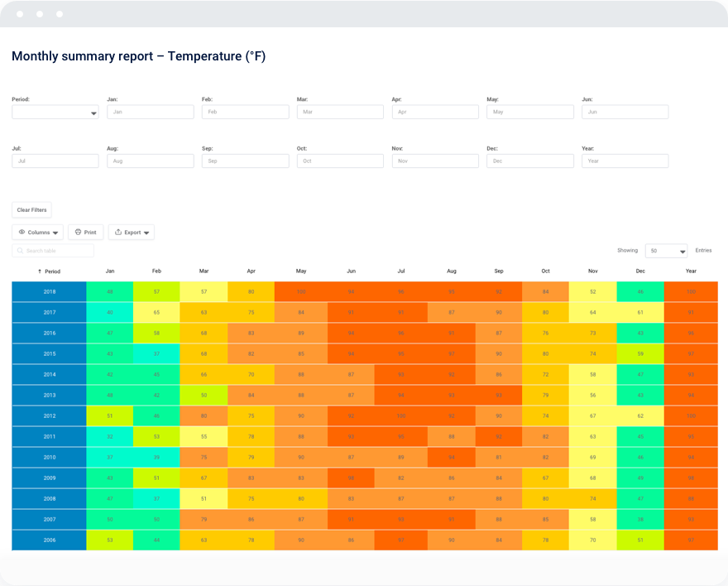Focus the Mar filter input
Screen dimensions: 728x586
[340, 112]
